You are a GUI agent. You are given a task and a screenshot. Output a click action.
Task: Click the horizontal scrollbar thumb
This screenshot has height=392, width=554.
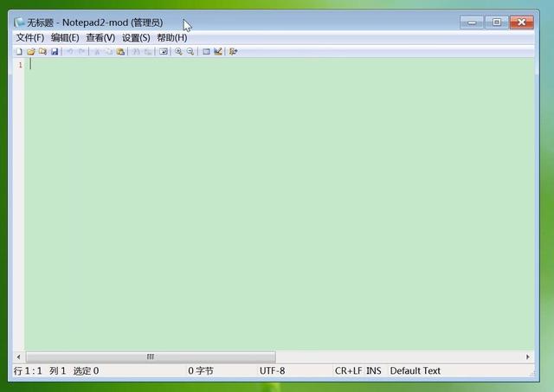click(x=150, y=357)
